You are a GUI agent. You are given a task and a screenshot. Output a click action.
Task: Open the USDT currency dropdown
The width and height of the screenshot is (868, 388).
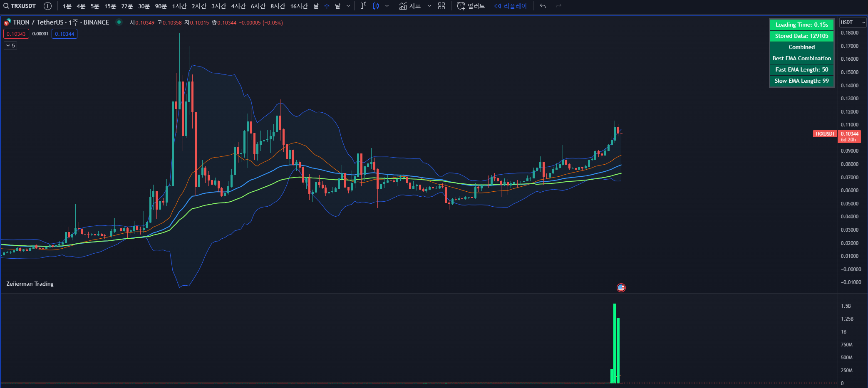[x=853, y=22]
